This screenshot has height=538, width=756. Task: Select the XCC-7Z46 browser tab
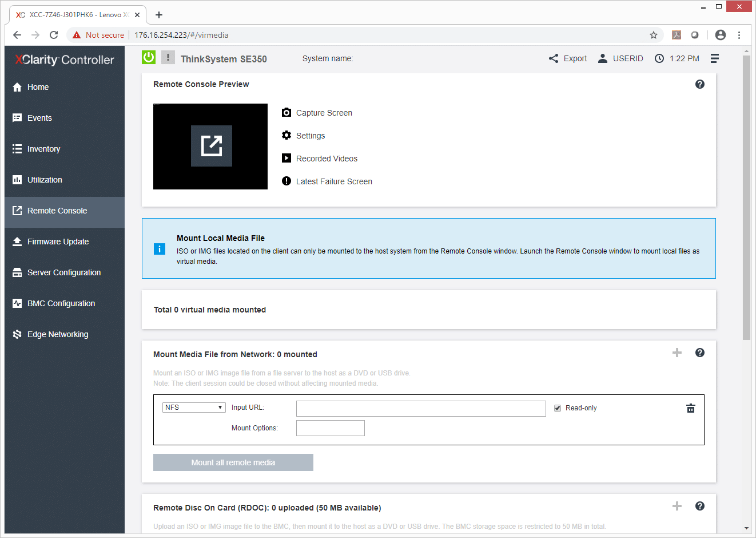77,15
